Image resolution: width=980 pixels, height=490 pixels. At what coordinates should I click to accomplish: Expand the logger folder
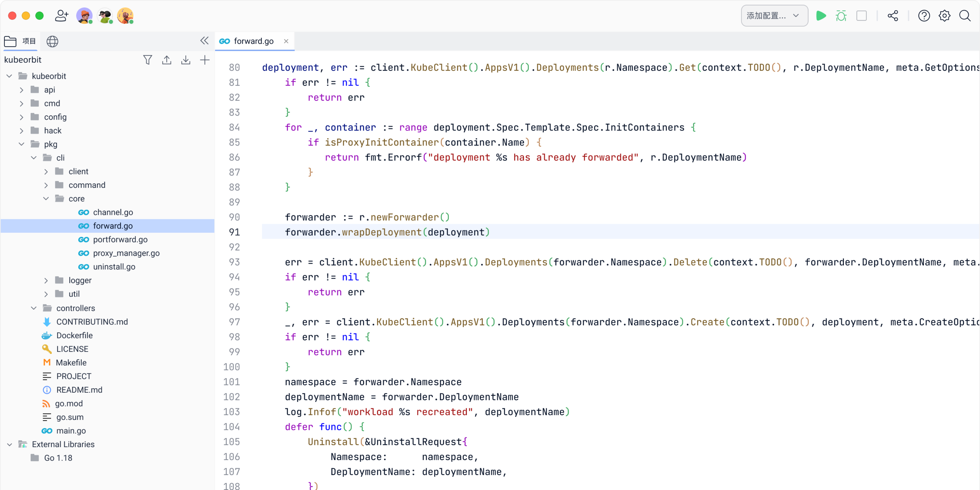tap(46, 280)
